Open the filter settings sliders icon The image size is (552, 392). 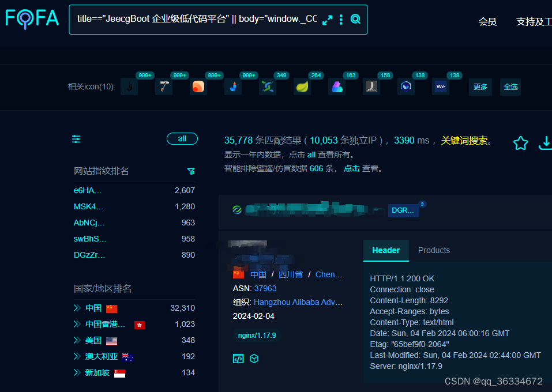[76, 139]
